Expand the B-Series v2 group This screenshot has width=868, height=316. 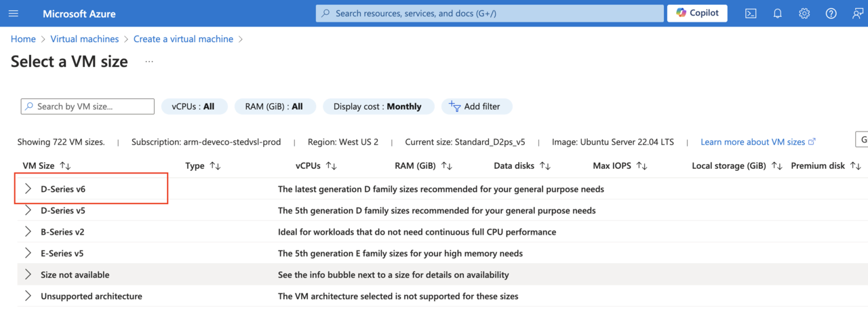click(28, 232)
